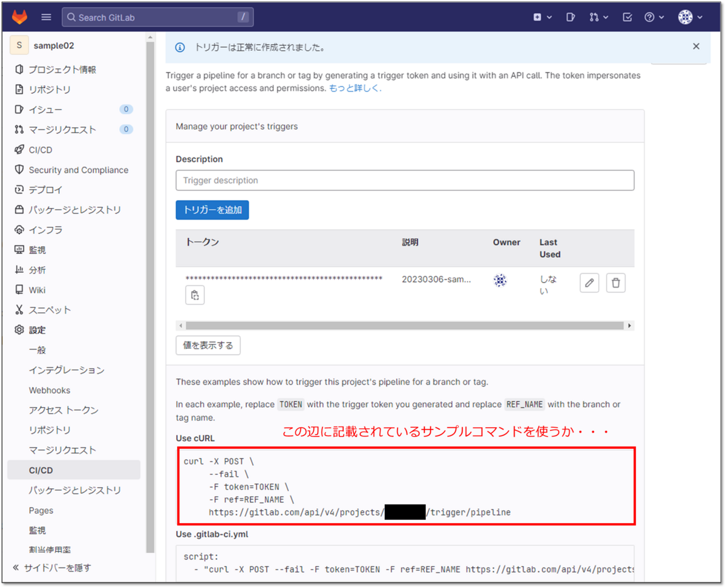
Task: Reveal token values with 値を表示する
Action: click(208, 345)
